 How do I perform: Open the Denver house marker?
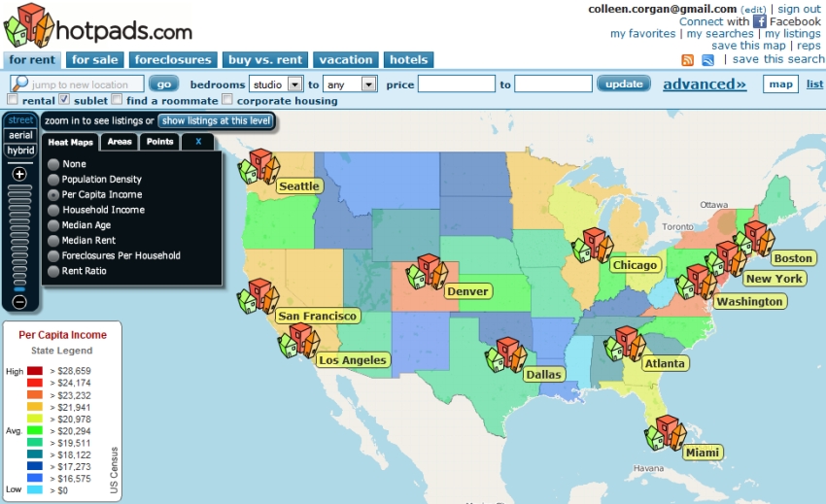pyautogui.click(x=427, y=272)
